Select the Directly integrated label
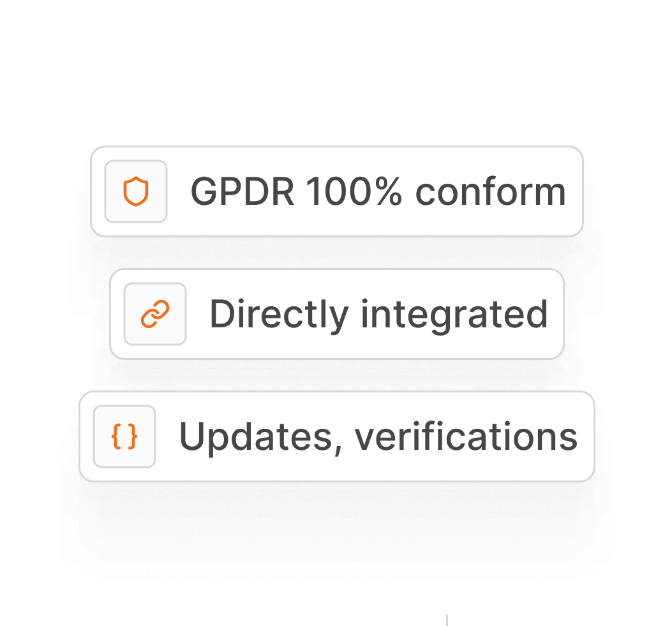 pyautogui.click(x=379, y=314)
